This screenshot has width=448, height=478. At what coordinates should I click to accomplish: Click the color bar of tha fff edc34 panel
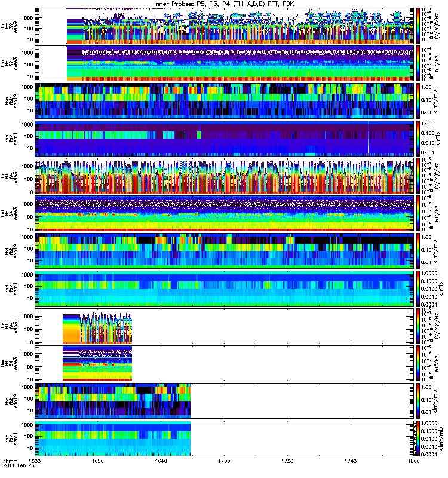[419, 26]
